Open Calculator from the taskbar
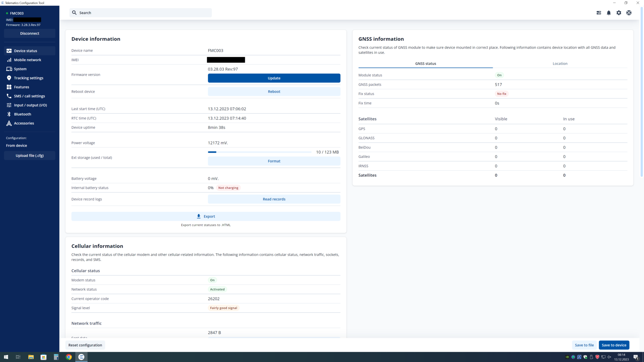 56,357
